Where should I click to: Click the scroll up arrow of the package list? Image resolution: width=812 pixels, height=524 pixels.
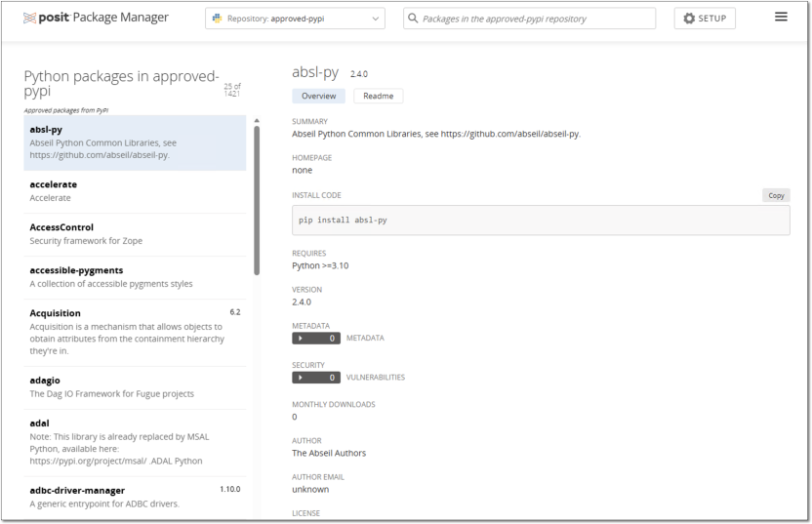coord(257,121)
